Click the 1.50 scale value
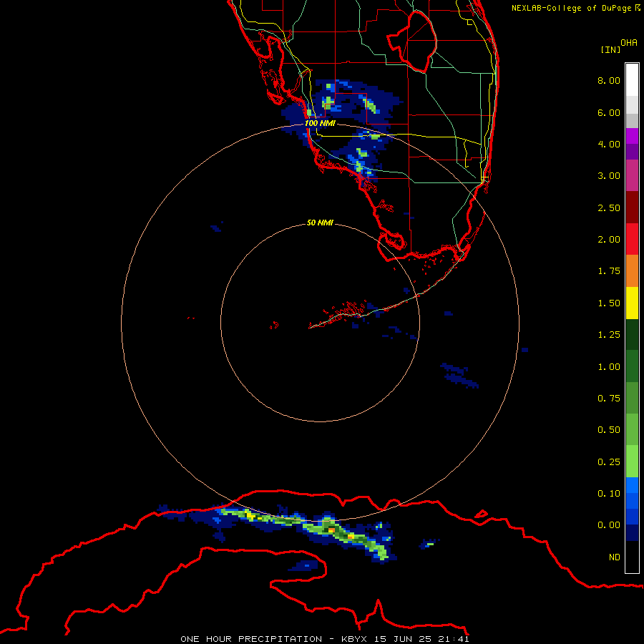Viewport: 644px width, 644px height. (x=609, y=303)
